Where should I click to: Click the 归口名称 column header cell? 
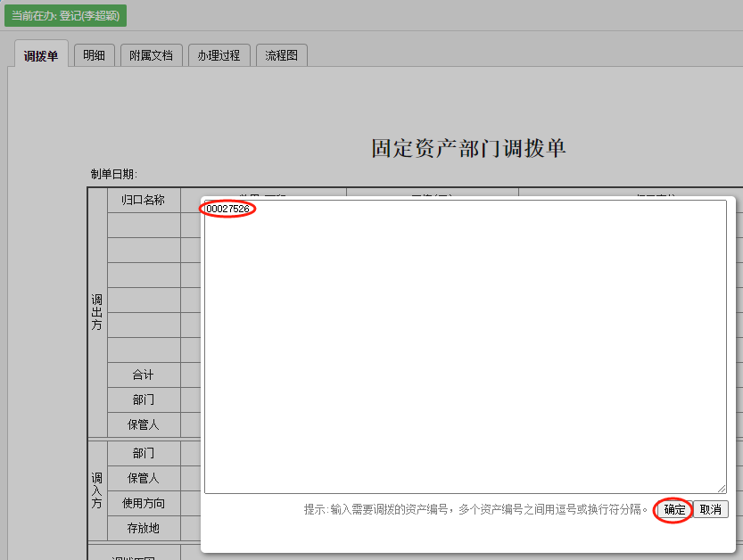pos(143,200)
